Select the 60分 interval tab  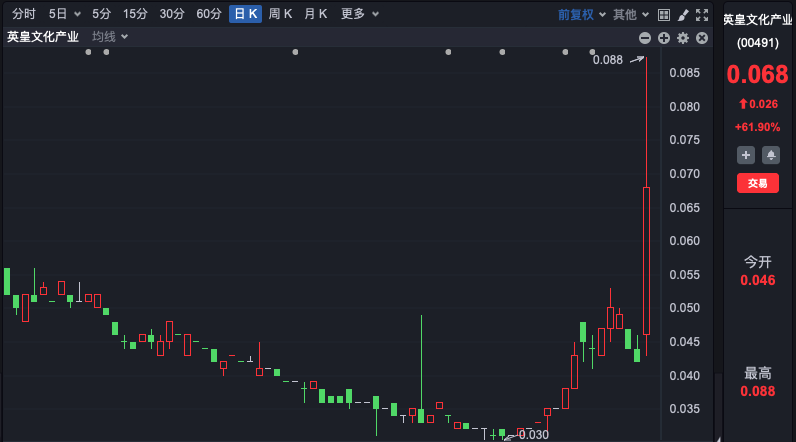pyautogui.click(x=209, y=14)
